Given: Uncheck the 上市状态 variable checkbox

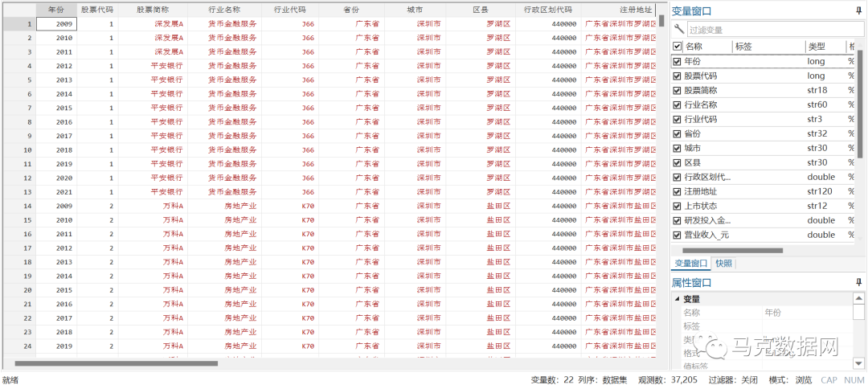Looking at the screenshot, I should (677, 206).
